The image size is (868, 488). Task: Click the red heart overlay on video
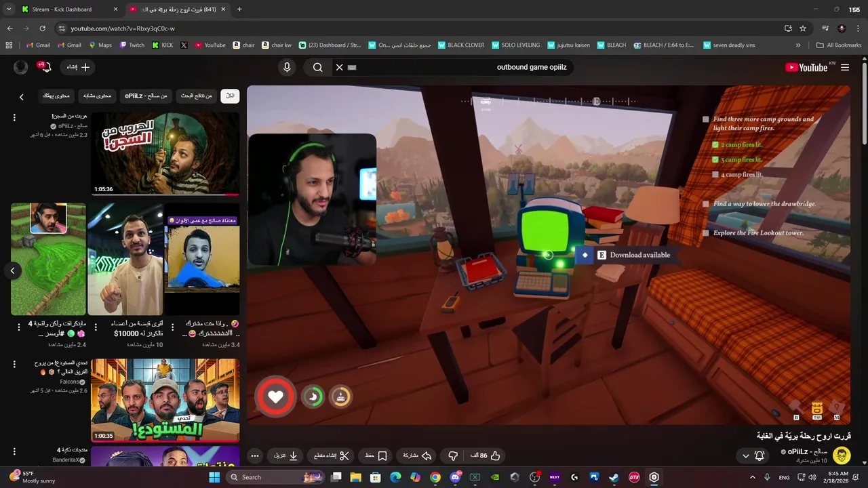pyautogui.click(x=275, y=397)
